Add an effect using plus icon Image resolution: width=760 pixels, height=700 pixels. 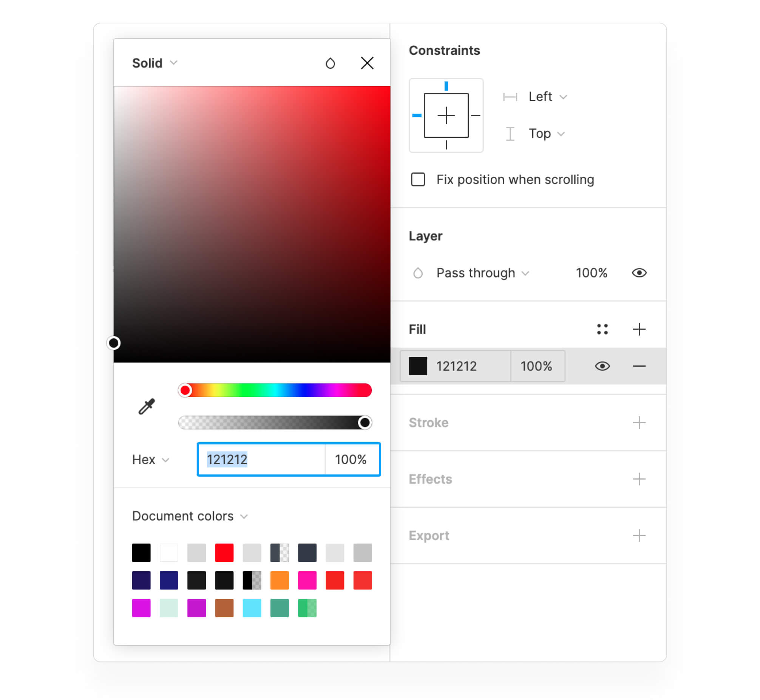pos(639,479)
